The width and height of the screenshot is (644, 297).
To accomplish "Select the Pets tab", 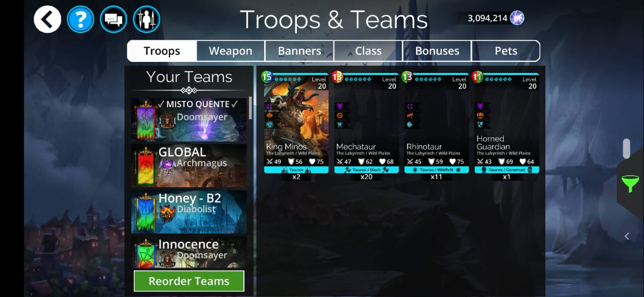I will click(x=506, y=51).
